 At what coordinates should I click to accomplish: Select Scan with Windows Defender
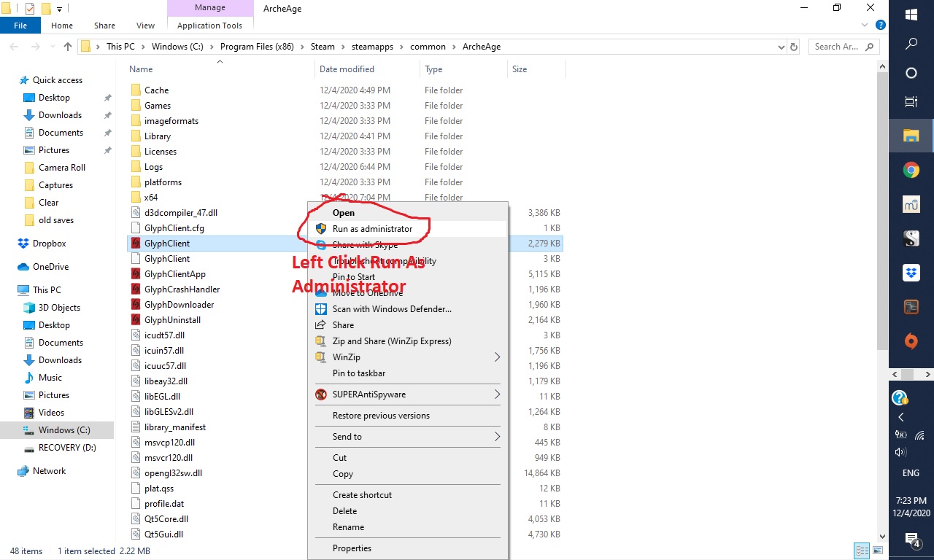click(x=408, y=309)
